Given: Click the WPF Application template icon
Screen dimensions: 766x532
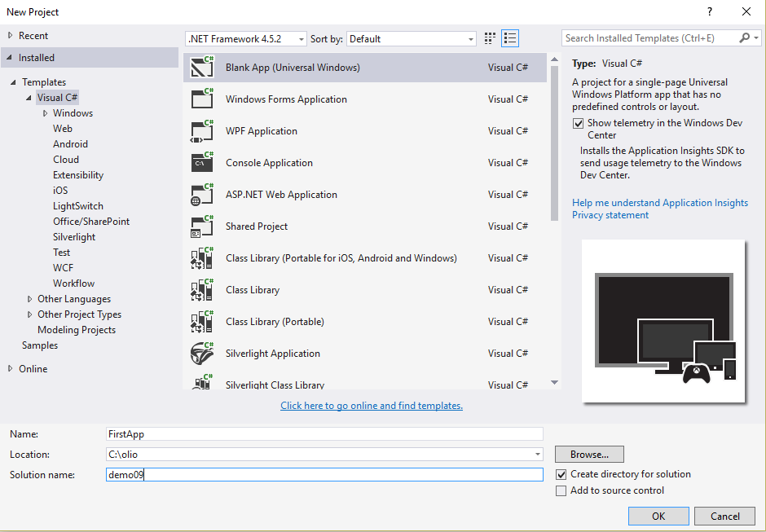Looking at the screenshot, I should [x=201, y=131].
